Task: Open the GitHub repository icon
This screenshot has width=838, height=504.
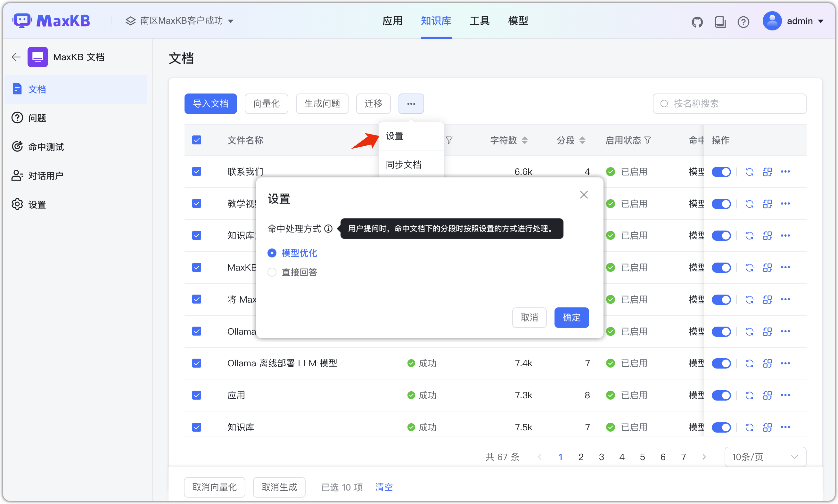Action: pyautogui.click(x=697, y=22)
